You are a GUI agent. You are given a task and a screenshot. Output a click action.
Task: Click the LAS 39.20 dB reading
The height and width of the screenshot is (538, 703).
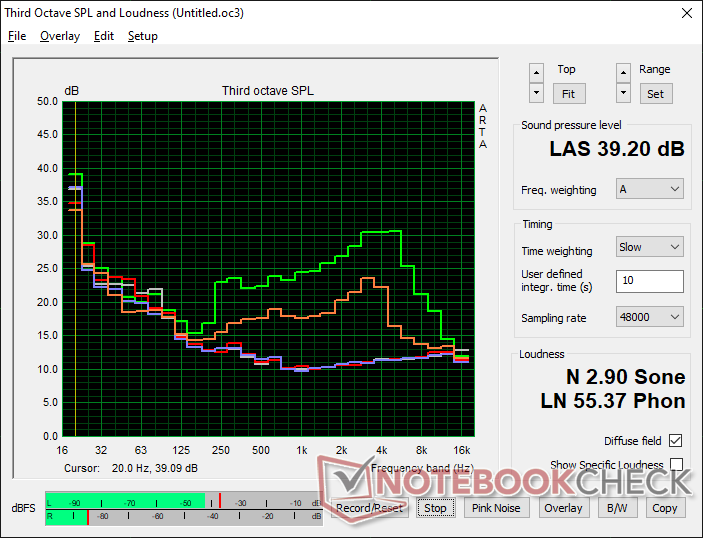617,149
